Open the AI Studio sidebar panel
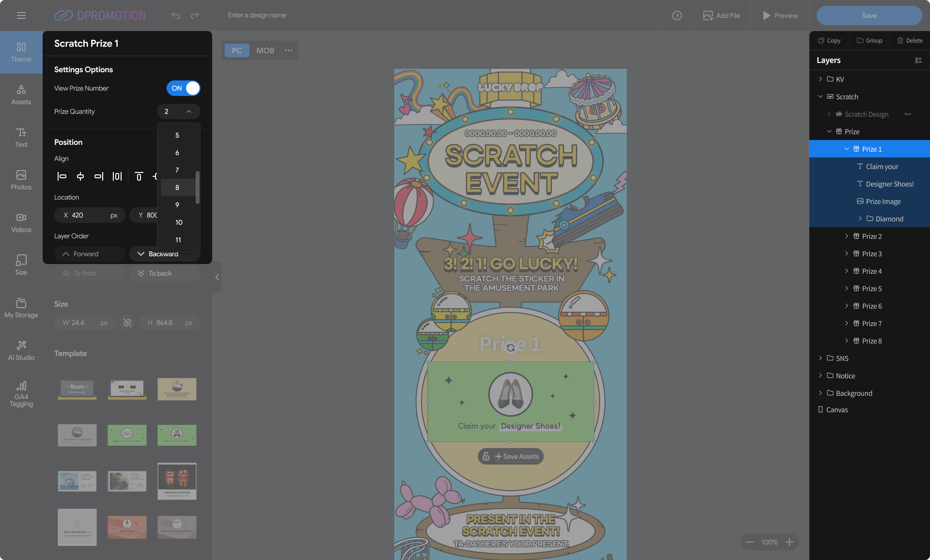Viewport: 930px width, 560px height. click(21, 350)
